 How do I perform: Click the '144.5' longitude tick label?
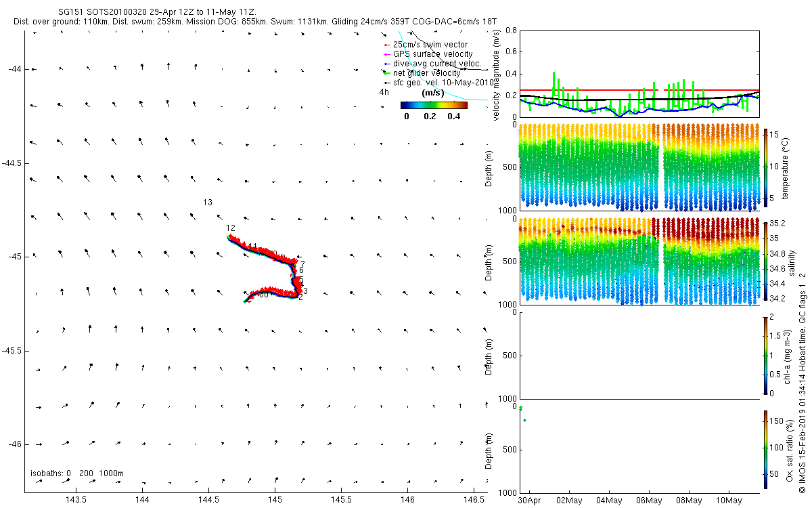coord(208,501)
